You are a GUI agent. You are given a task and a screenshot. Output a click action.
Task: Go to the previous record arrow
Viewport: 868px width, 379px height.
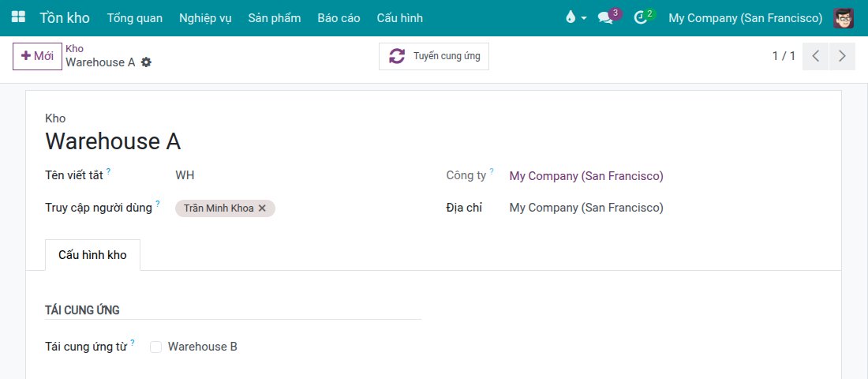(x=815, y=56)
